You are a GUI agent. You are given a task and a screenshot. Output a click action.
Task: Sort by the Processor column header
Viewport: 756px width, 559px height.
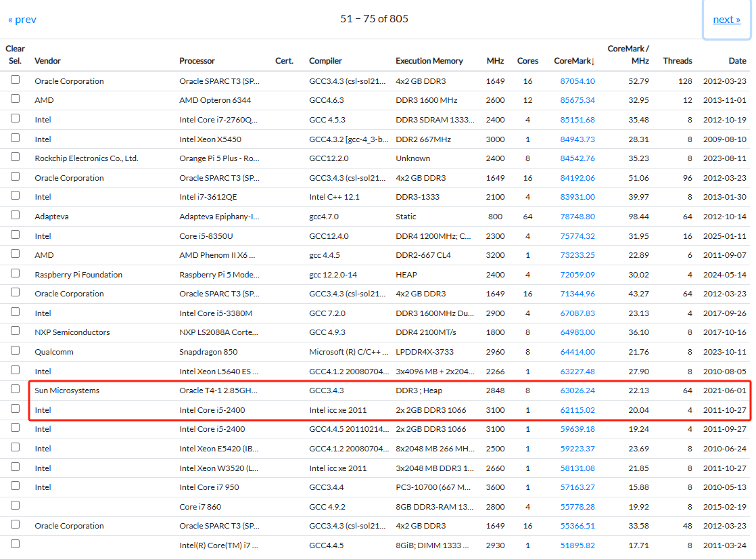pyautogui.click(x=197, y=61)
